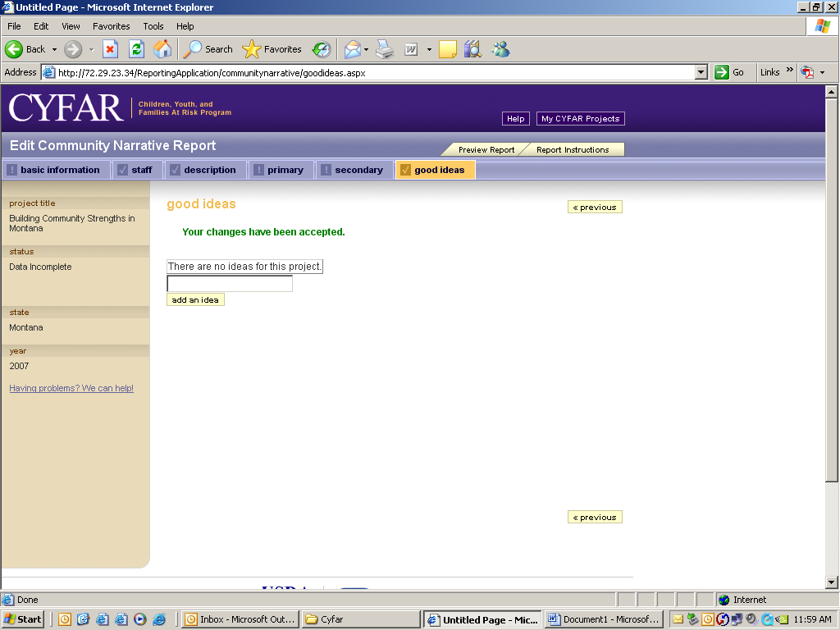Click Having problems? We can help! link
840x630 pixels.
click(x=71, y=388)
